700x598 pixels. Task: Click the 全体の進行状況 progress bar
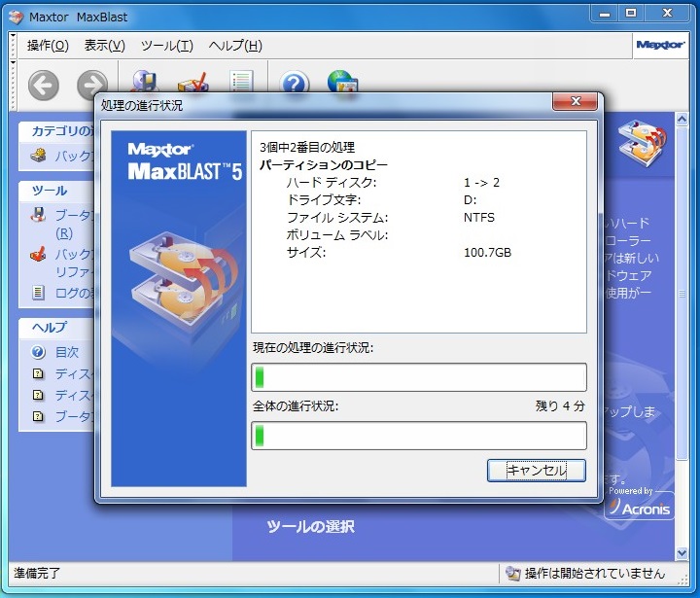point(419,436)
